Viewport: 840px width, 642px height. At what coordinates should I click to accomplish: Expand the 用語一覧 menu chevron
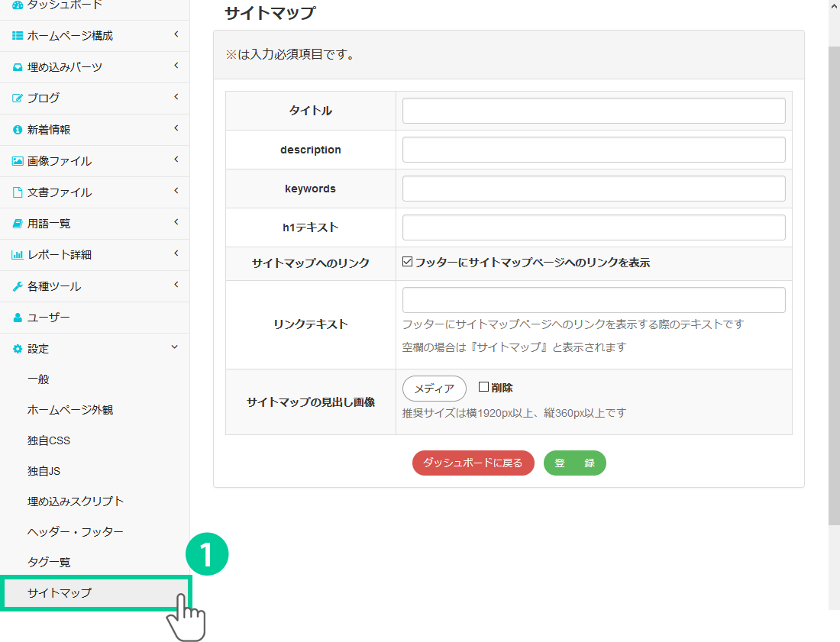(176, 222)
